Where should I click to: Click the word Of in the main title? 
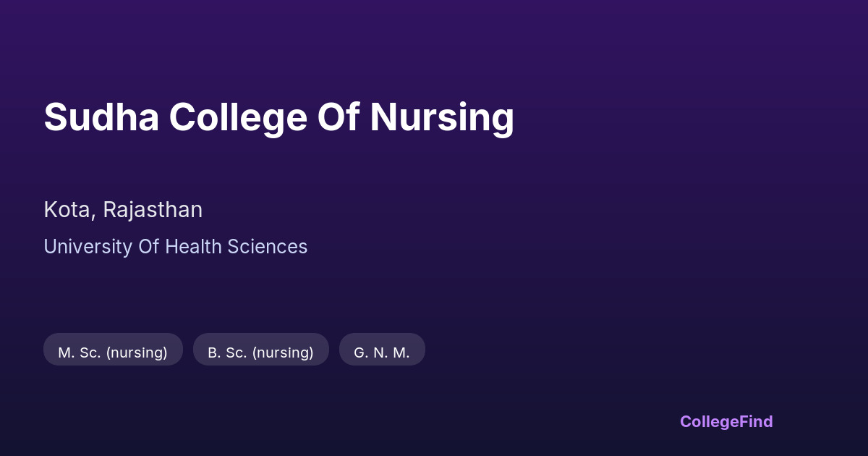tap(339, 117)
